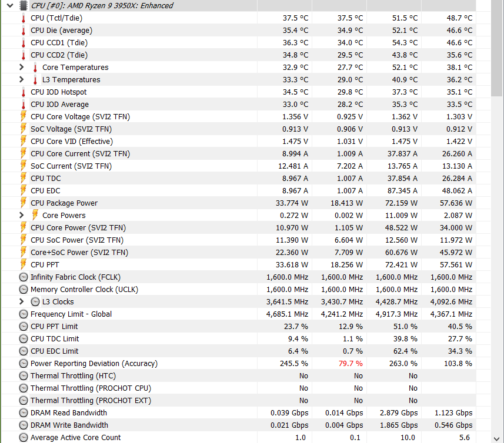Select the Average Active Core Count label
504x443 pixels.
(x=75, y=437)
